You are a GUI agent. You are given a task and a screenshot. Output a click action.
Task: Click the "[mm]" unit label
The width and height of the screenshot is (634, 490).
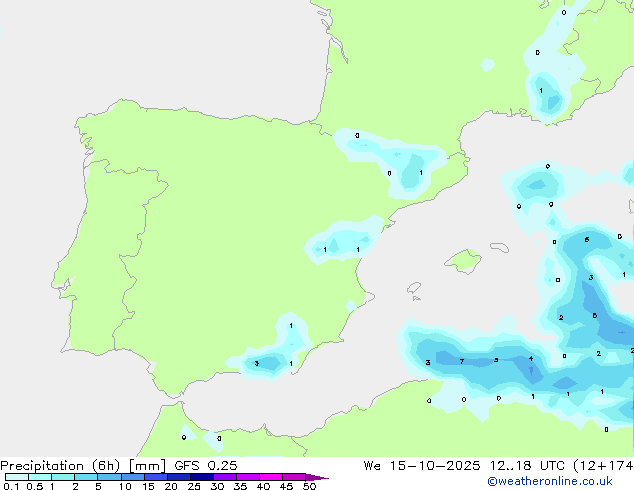pos(147,466)
